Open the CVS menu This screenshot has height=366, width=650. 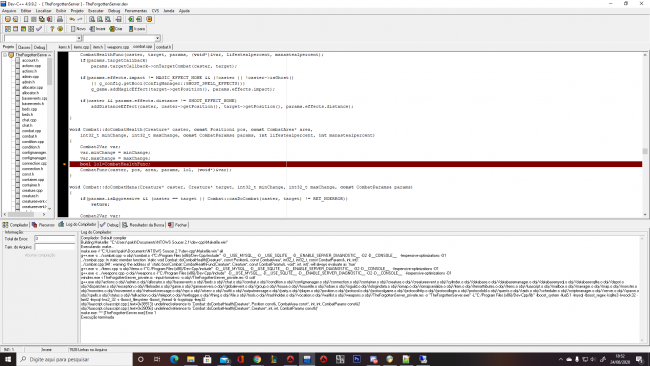coord(155,11)
